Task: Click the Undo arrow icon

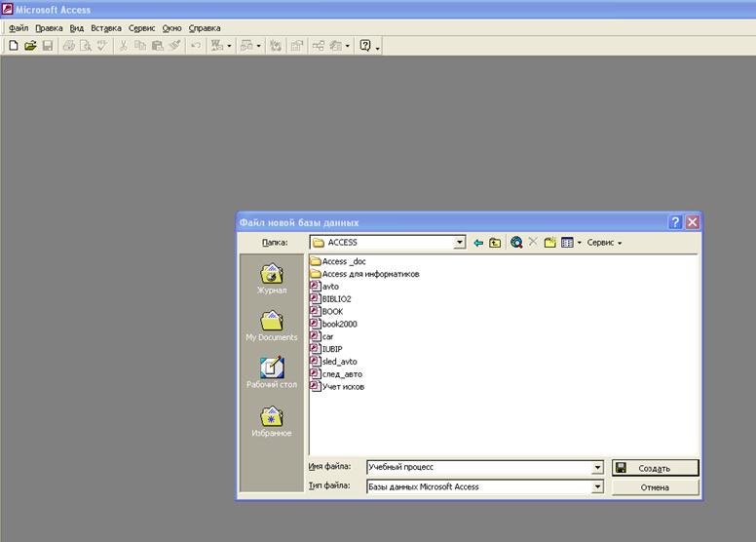Action: click(x=196, y=46)
